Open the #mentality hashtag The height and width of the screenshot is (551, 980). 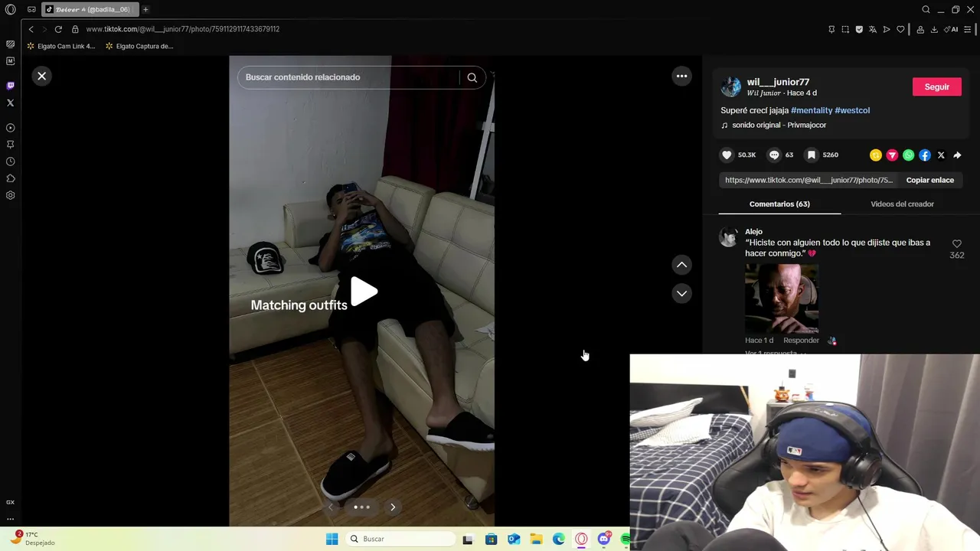tap(812, 110)
